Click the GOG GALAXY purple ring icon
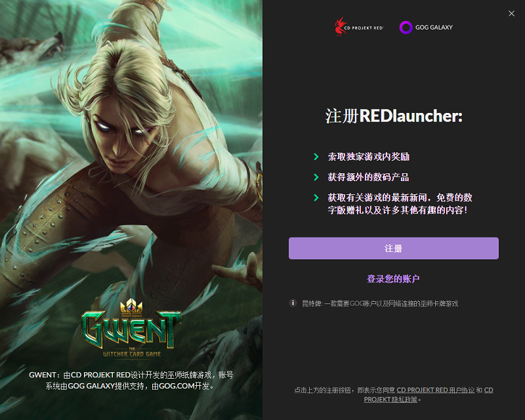The image size is (525, 420). (406, 28)
